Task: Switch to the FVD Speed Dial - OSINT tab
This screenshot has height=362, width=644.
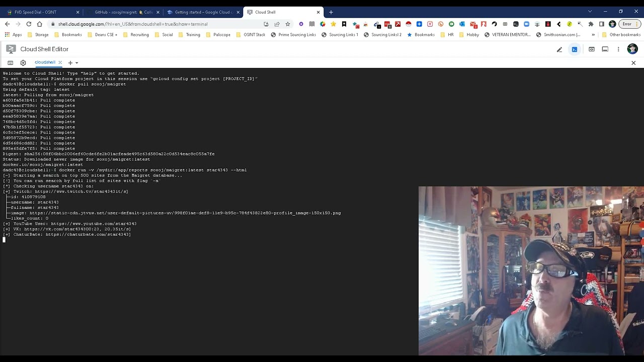Action: pos(43,12)
